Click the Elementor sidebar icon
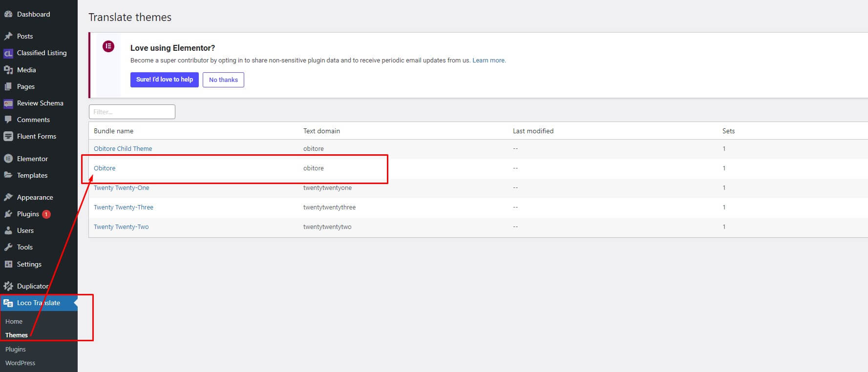Viewport: 868px width, 372px height. click(8, 159)
